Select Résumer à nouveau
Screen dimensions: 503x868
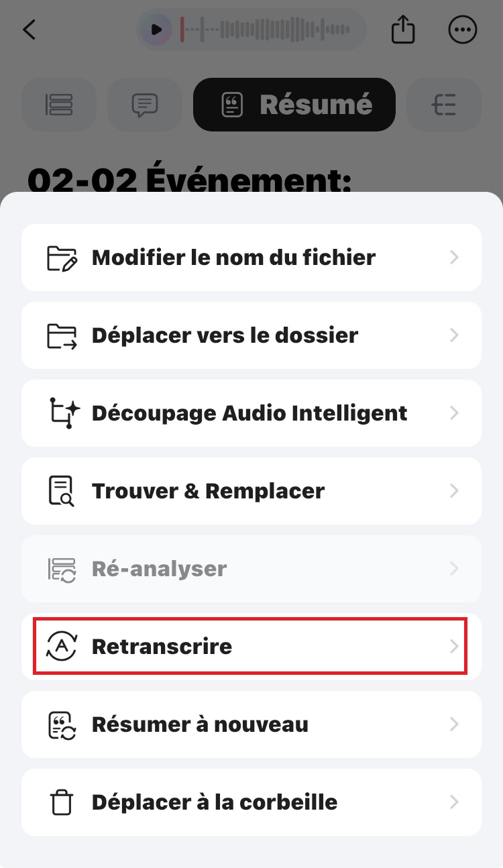[x=200, y=724]
